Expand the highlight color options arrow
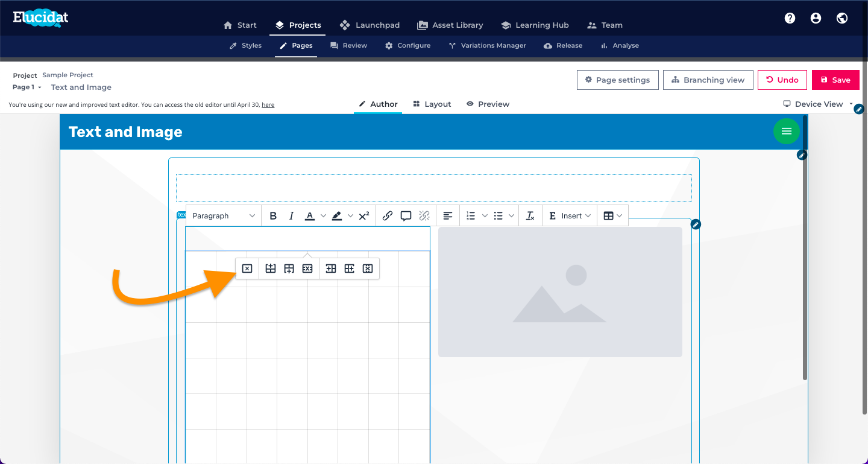 [x=350, y=216]
